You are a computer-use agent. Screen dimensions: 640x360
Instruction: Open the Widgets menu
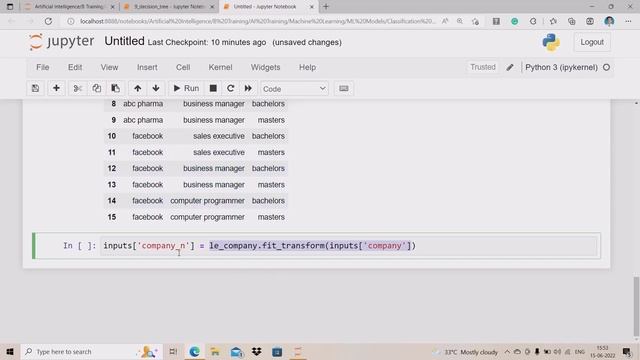[x=265, y=67]
